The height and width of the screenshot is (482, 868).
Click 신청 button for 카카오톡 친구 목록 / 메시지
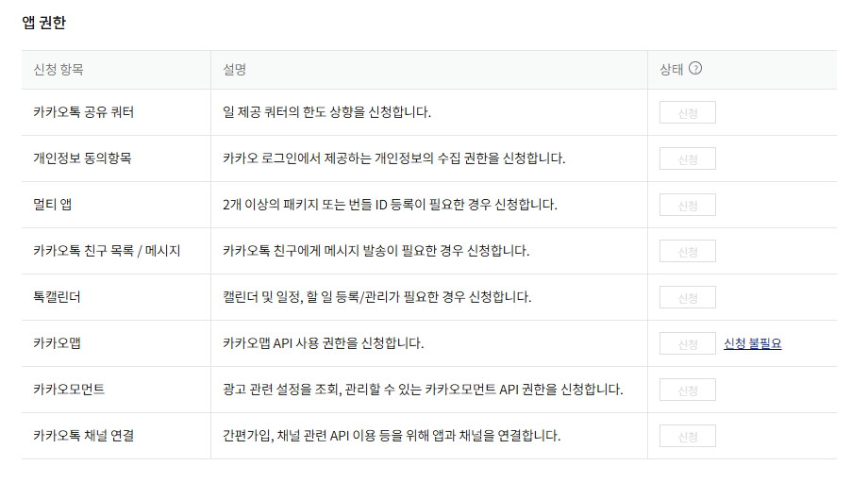(x=688, y=251)
